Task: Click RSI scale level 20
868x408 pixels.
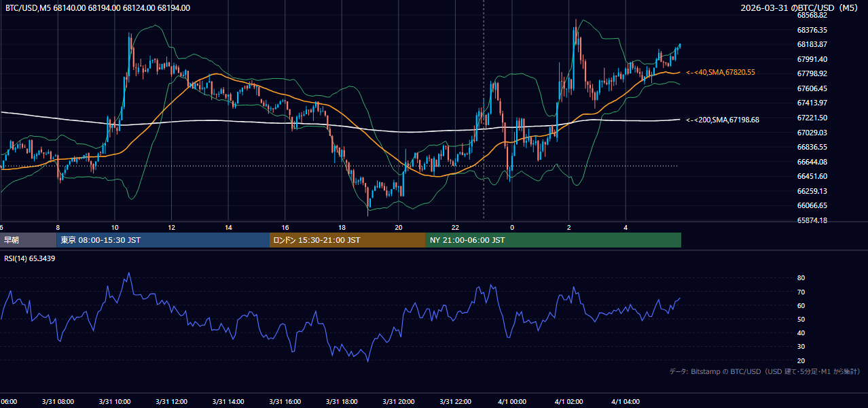Action: 801,360
